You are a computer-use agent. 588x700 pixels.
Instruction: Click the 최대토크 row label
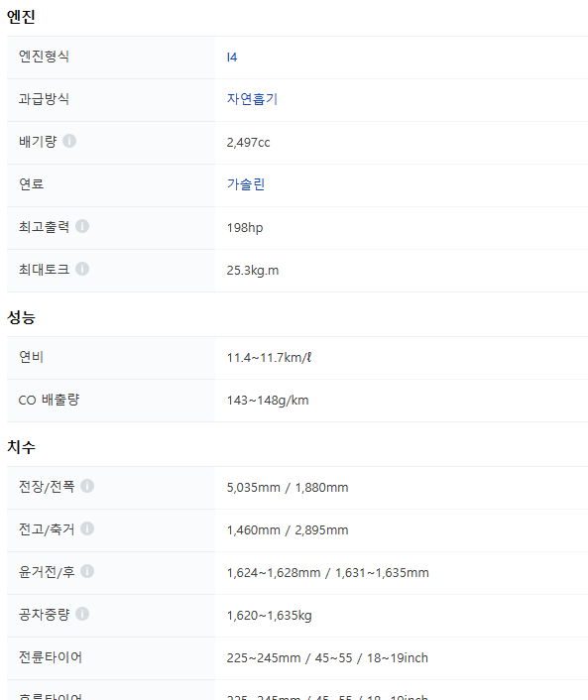pos(44,270)
